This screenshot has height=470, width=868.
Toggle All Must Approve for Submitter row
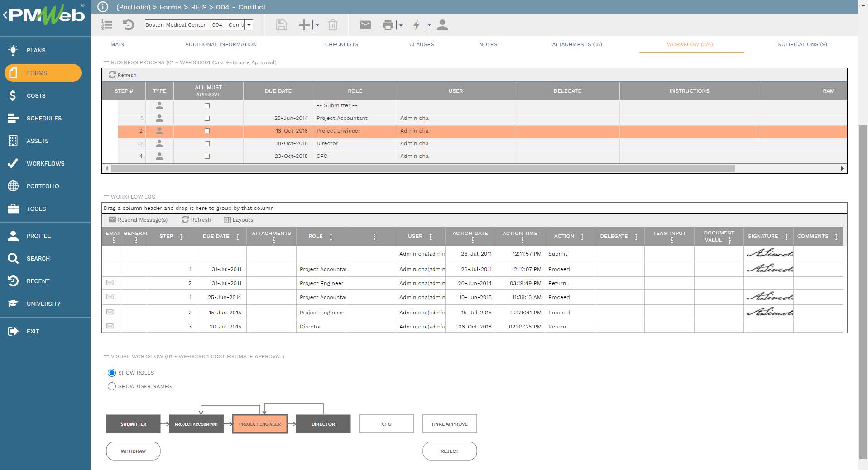[207, 105]
